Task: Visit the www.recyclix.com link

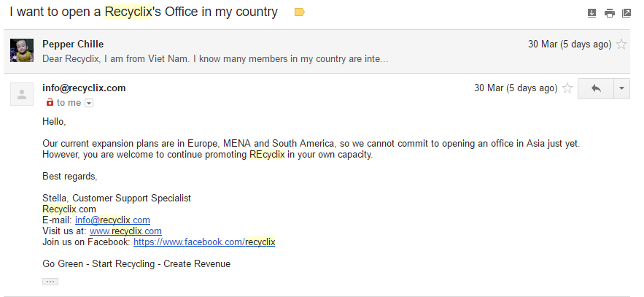Action: (x=125, y=231)
